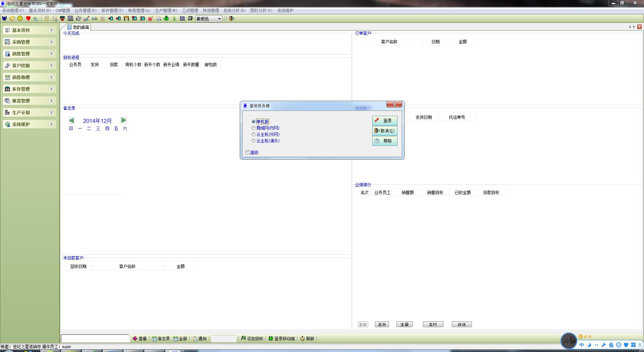Click the 全部 button in bottom bar
The image size is (644, 352).
(180, 339)
